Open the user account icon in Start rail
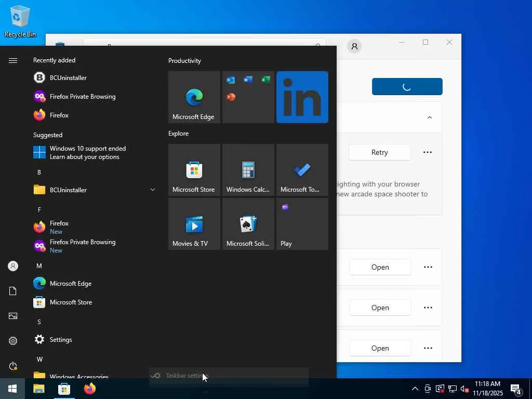This screenshot has height=399, width=532. coord(13,266)
